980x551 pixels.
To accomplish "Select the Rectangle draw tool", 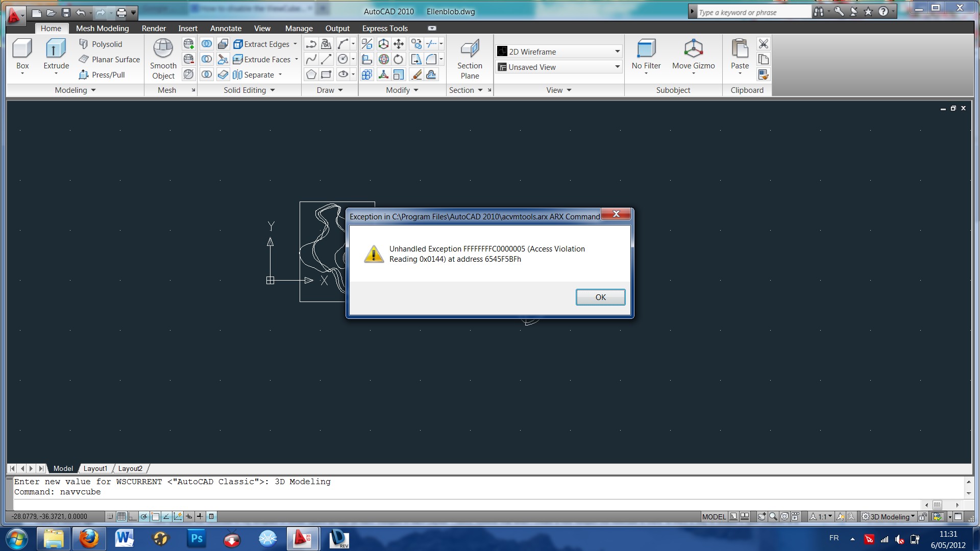I will pos(326,74).
